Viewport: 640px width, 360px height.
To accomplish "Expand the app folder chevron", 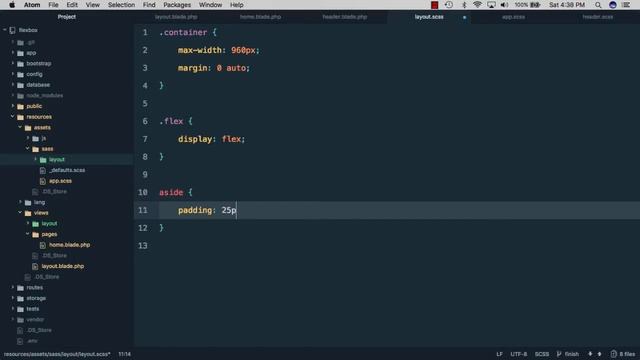I will [x=13, y=53].
